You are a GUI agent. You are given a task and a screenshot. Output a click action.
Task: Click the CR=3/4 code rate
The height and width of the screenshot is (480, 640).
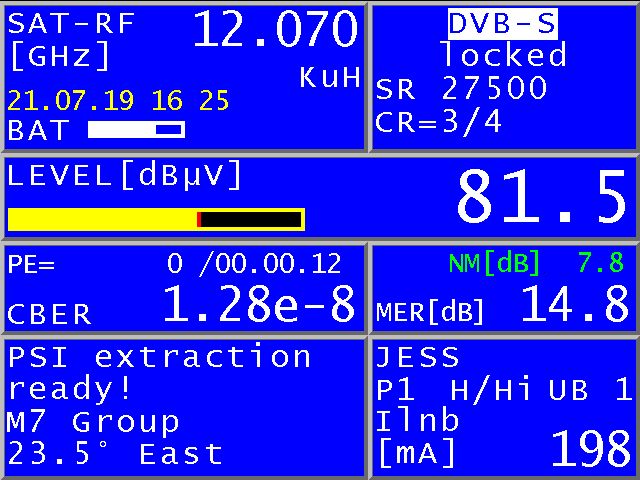[x=438, y=122]
